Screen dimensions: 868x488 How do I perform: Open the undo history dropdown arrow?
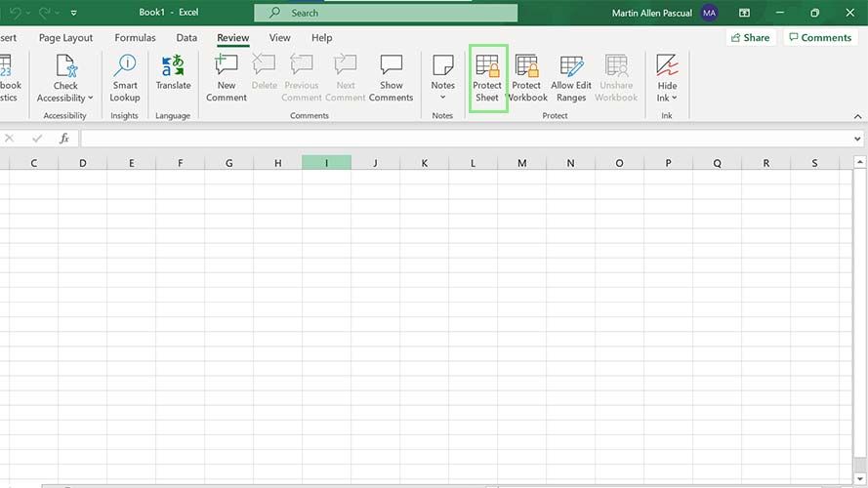[x=28, y=13]
